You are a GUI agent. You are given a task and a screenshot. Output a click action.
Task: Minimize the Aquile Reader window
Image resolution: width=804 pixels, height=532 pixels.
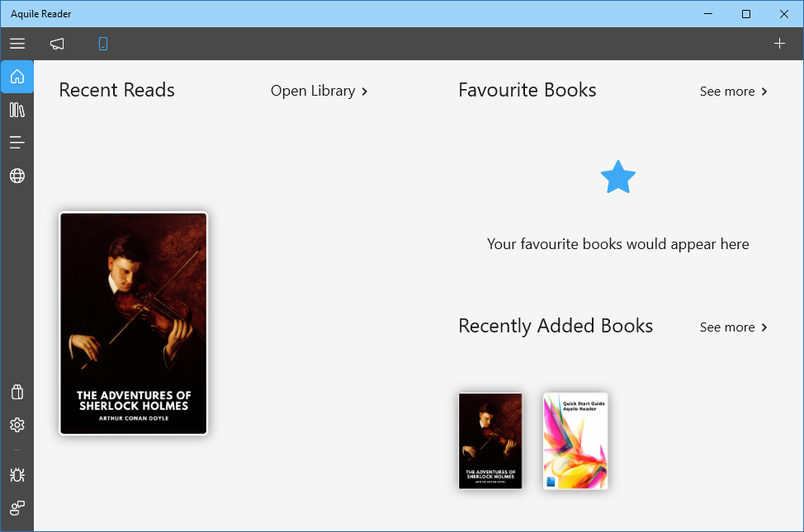(x=708, y=14)
